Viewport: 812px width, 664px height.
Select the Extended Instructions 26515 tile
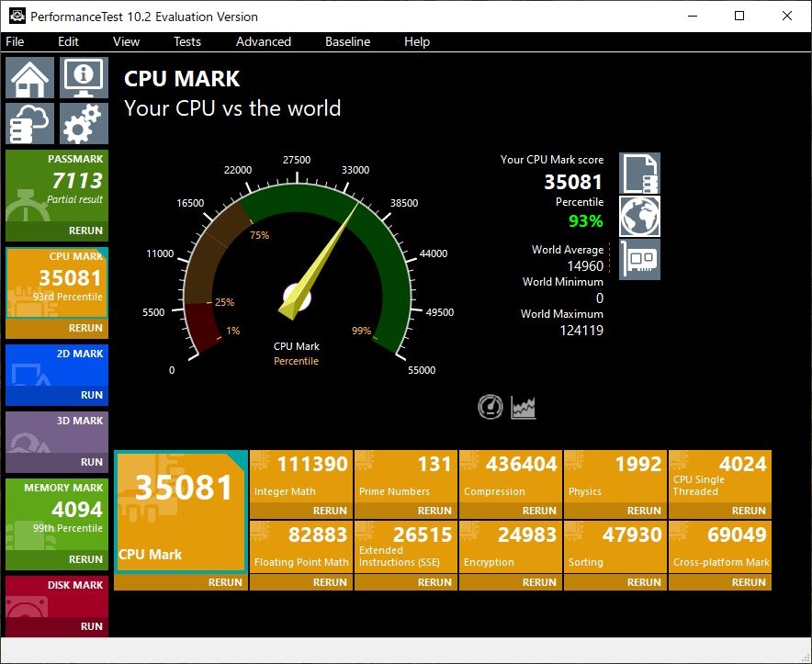pyautogui.click(x=406, y=547)
